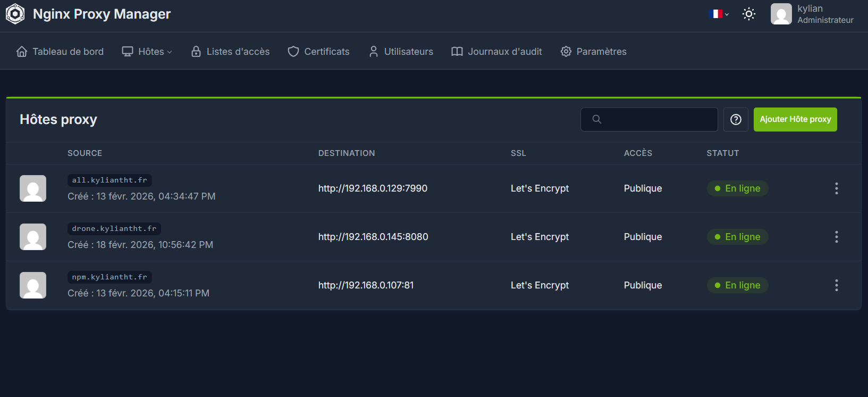Click Publique in npm.kyliantht.fr row
Screen dimensions: 868x397
(x=643, y=285)
